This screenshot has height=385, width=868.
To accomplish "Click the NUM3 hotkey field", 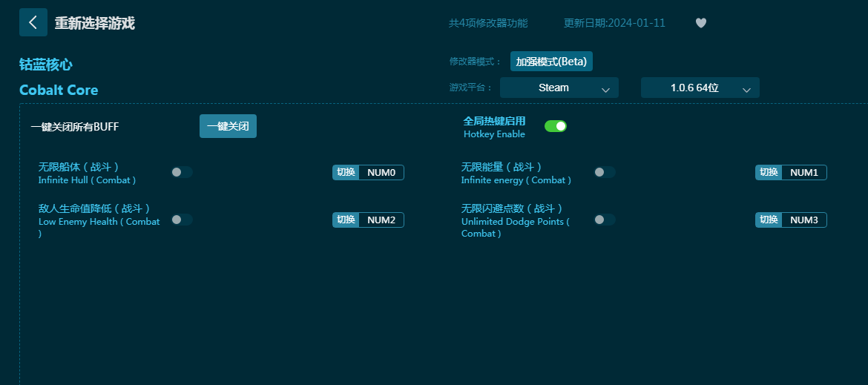I will point(804,220).
